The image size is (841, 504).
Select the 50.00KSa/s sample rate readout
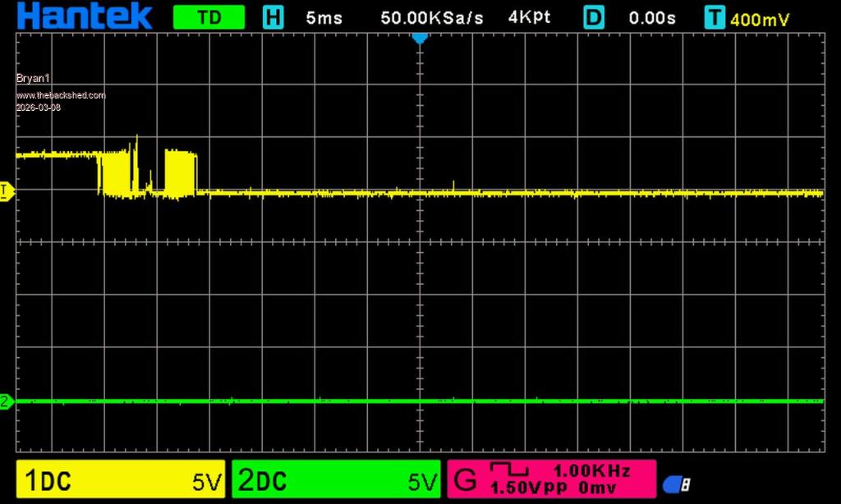[x=432, y=18]
